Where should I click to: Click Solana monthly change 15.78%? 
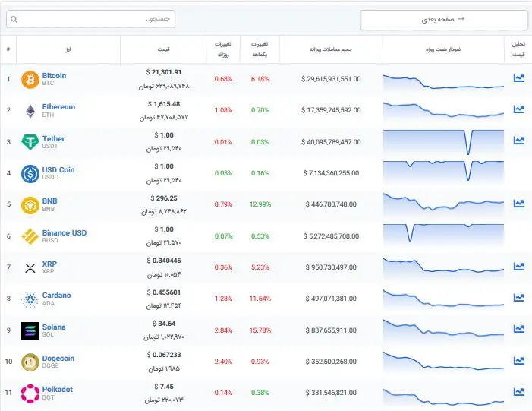(260, 330)
